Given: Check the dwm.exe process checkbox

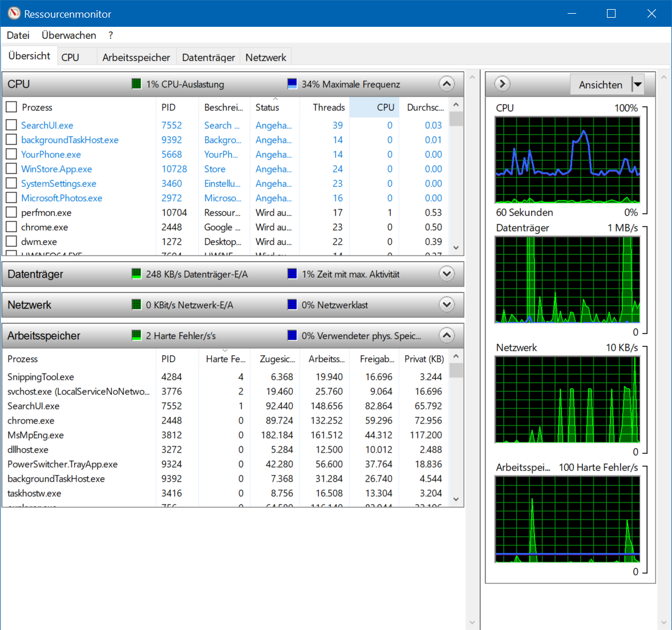Looking at the screenshot, I should pyautogui.click(x=11, y=242).
